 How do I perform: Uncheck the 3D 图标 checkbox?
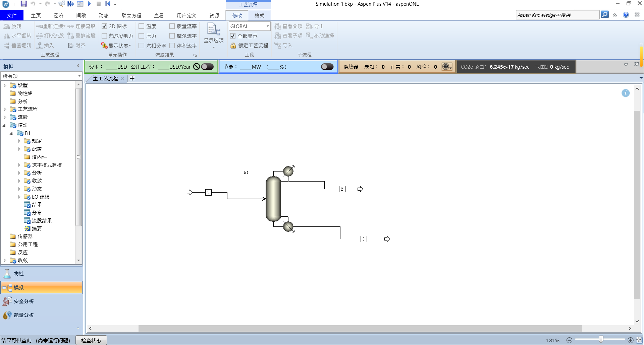(104, 26)
